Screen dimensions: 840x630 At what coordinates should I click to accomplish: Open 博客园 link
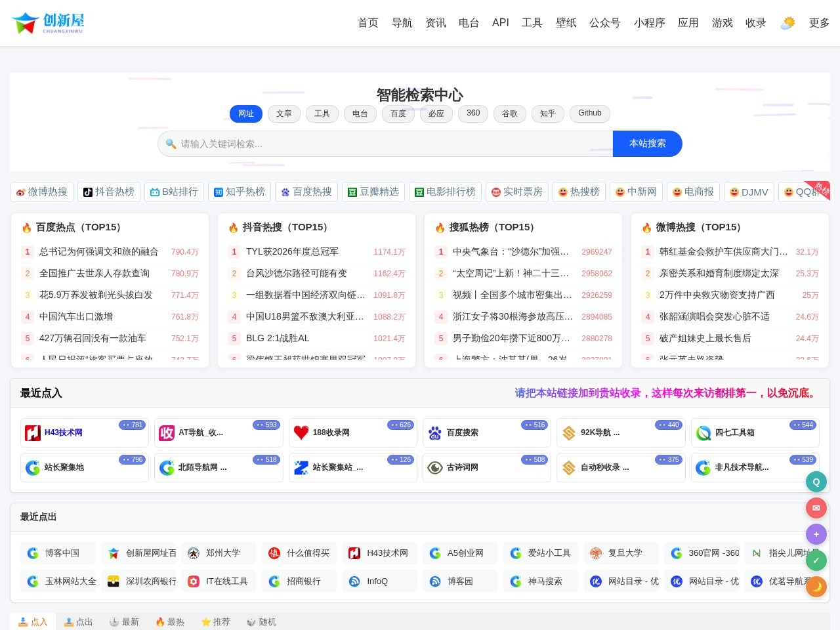pyautogui.click(x=460, y=581)
